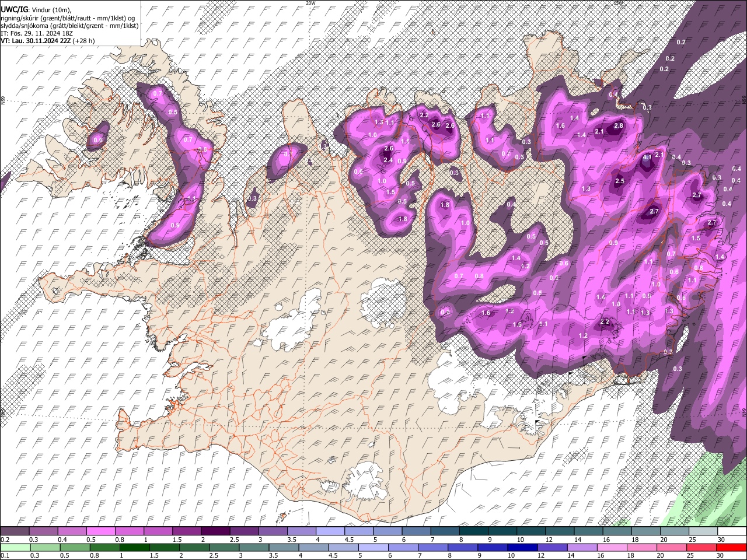
Task: Click the '(+28 h)' forecast offset
Action: click(x=83, y=41)
